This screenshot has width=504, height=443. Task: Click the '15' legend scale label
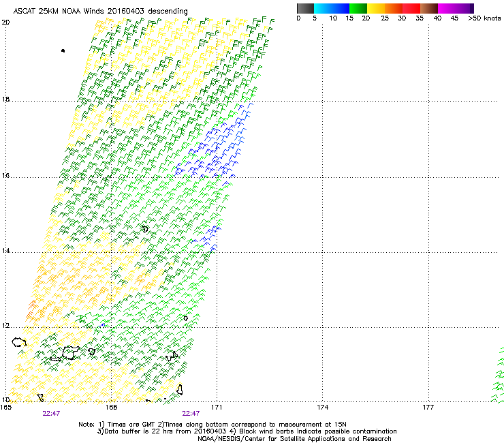pos(349,18)
